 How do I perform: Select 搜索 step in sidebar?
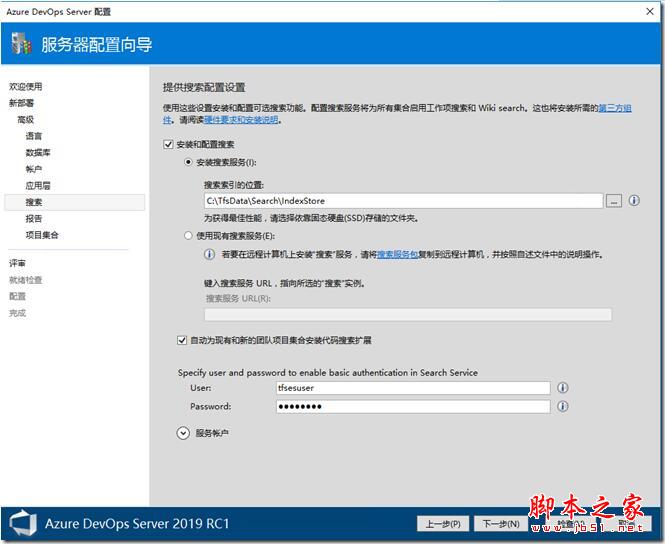click(x=75, y=202)
